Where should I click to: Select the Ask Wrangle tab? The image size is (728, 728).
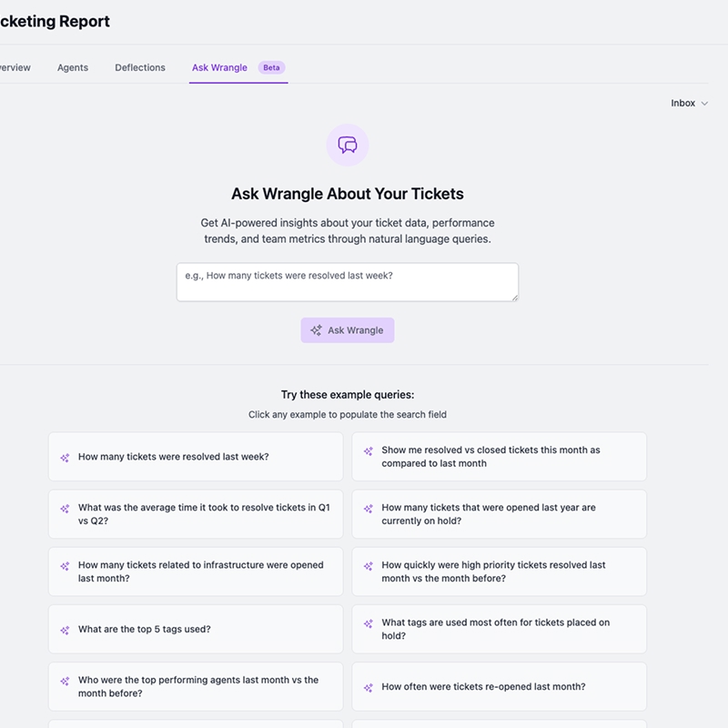tap(219, 67)
